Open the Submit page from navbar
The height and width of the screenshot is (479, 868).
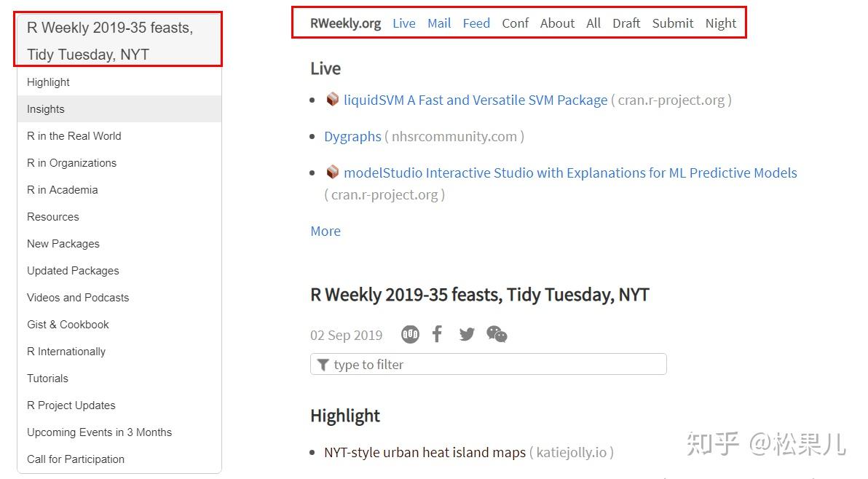point(673,23)
